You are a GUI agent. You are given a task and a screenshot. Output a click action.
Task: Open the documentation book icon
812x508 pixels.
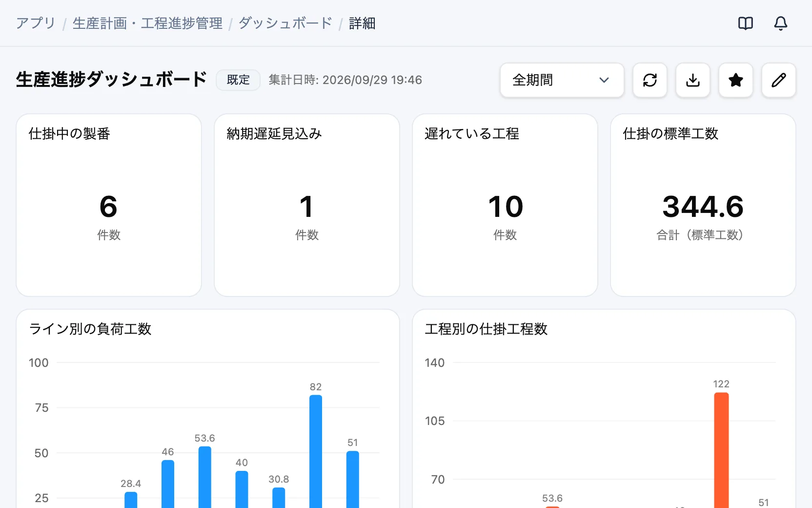pos(745,23)
